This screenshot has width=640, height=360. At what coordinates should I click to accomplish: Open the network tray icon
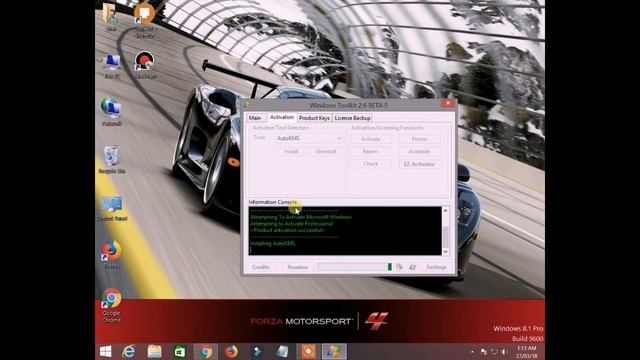(x=494, y=352)
